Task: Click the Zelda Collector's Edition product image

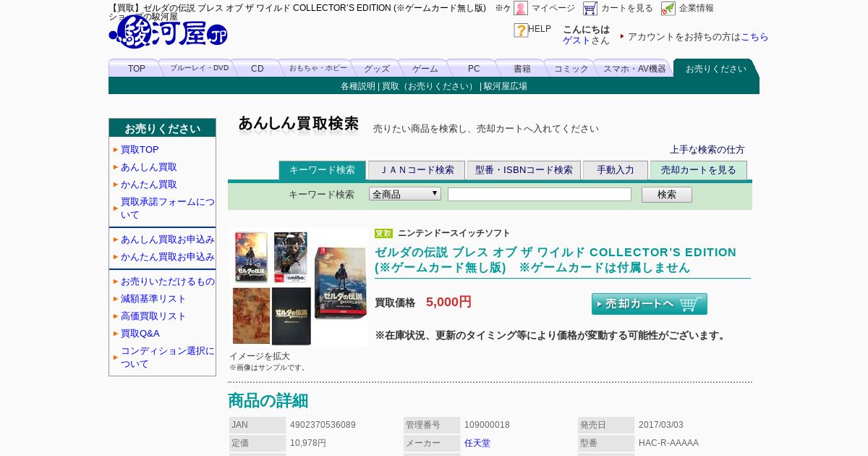Action: tap(299, 287)
